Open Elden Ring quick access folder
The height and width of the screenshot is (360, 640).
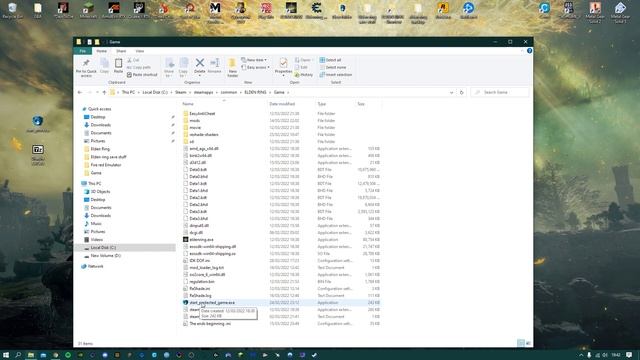point(100,149)
